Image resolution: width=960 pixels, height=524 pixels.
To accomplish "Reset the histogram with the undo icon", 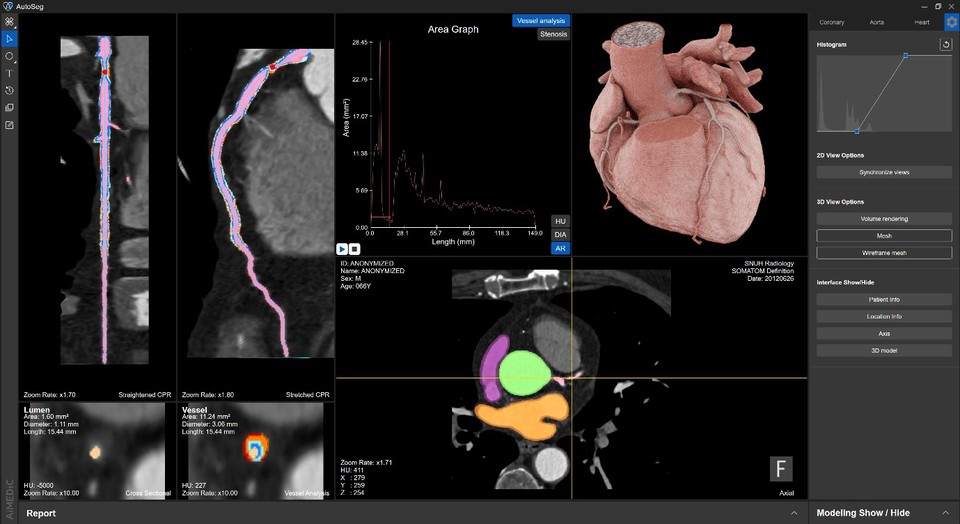I will [x=946, y=45].
